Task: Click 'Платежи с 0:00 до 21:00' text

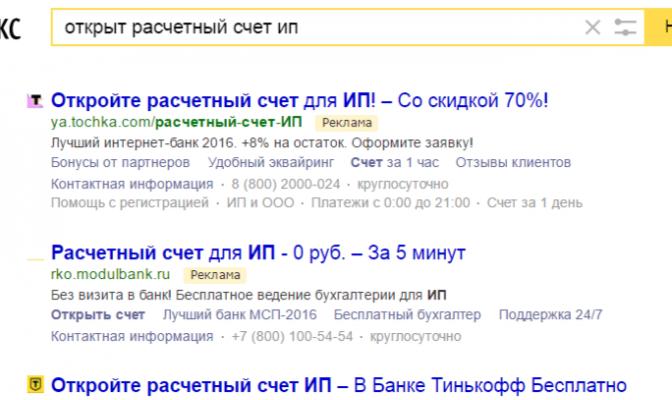Action: [390, 202]
